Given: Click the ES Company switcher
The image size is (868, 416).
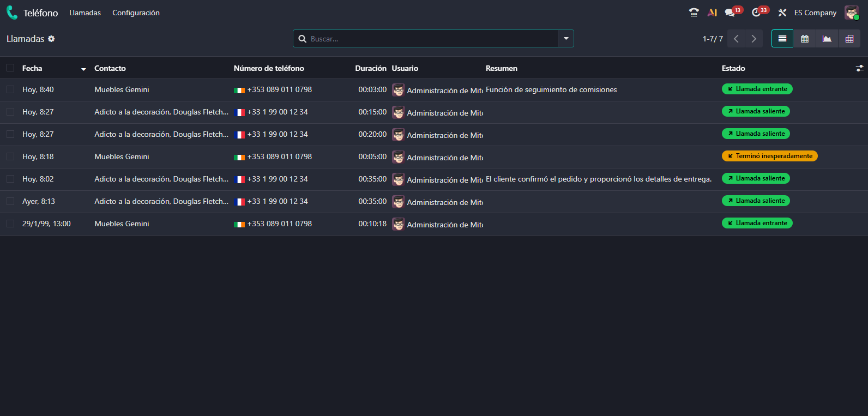Looking at the screenshot, I should point(815,13).
